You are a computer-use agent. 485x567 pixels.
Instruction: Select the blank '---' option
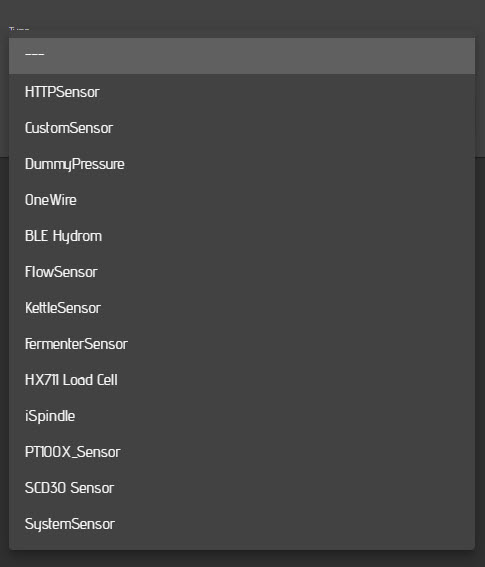pyautogui.click(x=242, y=56)
